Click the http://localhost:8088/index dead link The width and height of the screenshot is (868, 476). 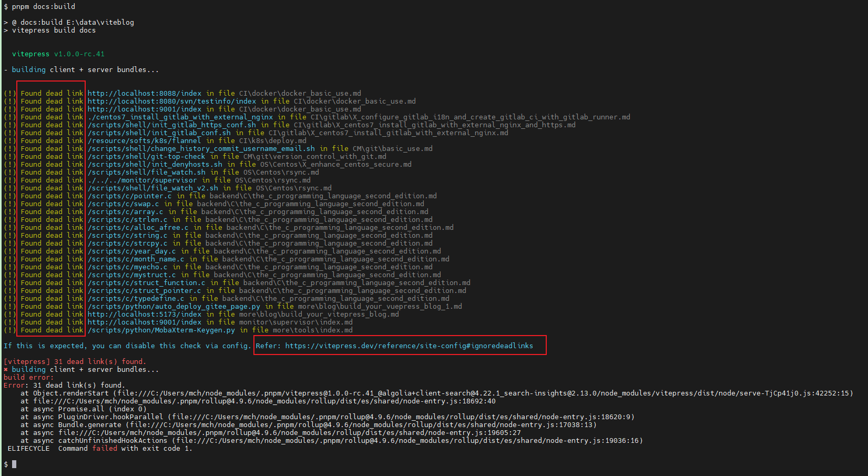pos(144,93)
